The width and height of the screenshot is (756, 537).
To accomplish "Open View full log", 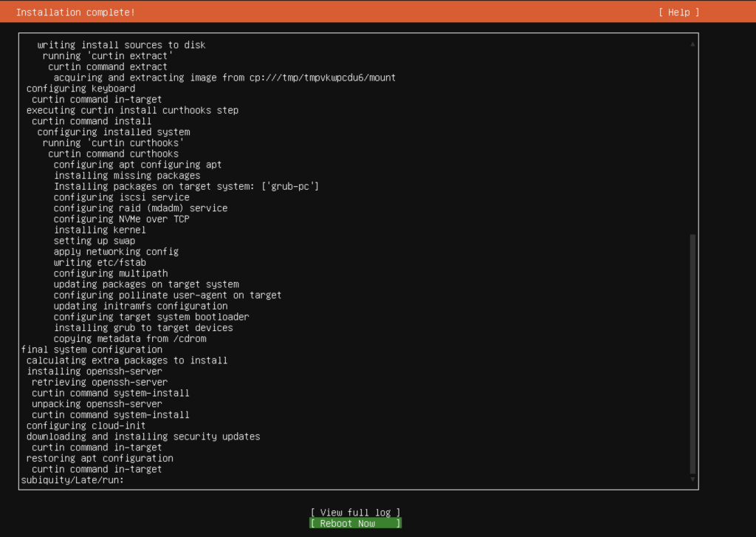I will [x=355, y=512].
